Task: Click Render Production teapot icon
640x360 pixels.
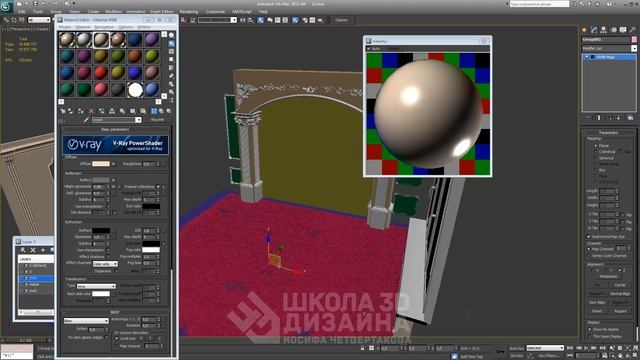Action: pyautogui.click(x=320, y=20)
